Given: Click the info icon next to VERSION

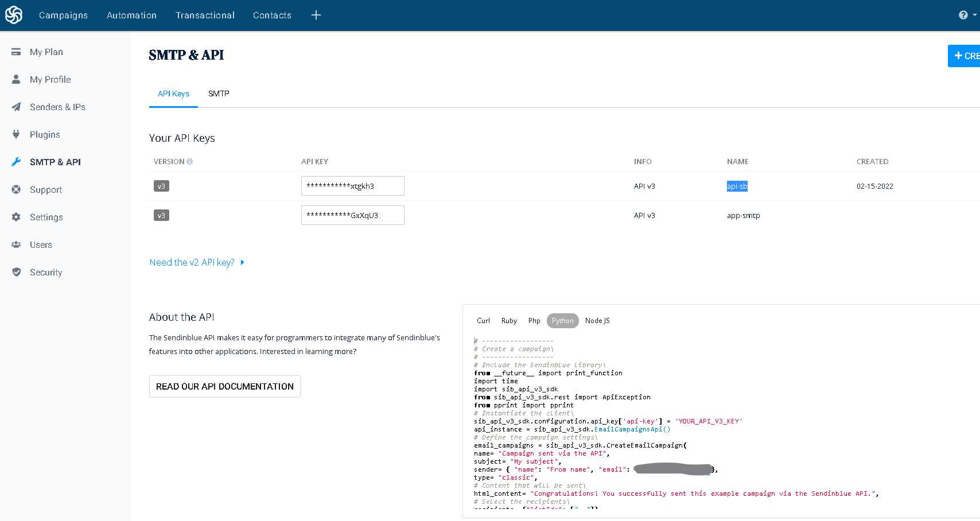Looking at the screenshot, I should (x=190, y=162).
